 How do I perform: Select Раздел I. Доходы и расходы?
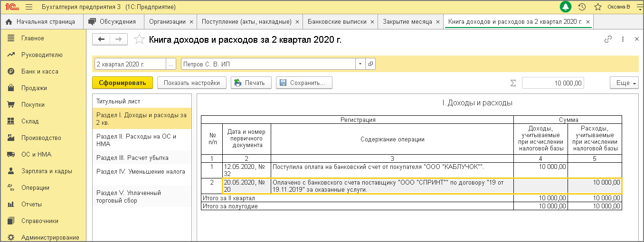[x=142, y=119]
